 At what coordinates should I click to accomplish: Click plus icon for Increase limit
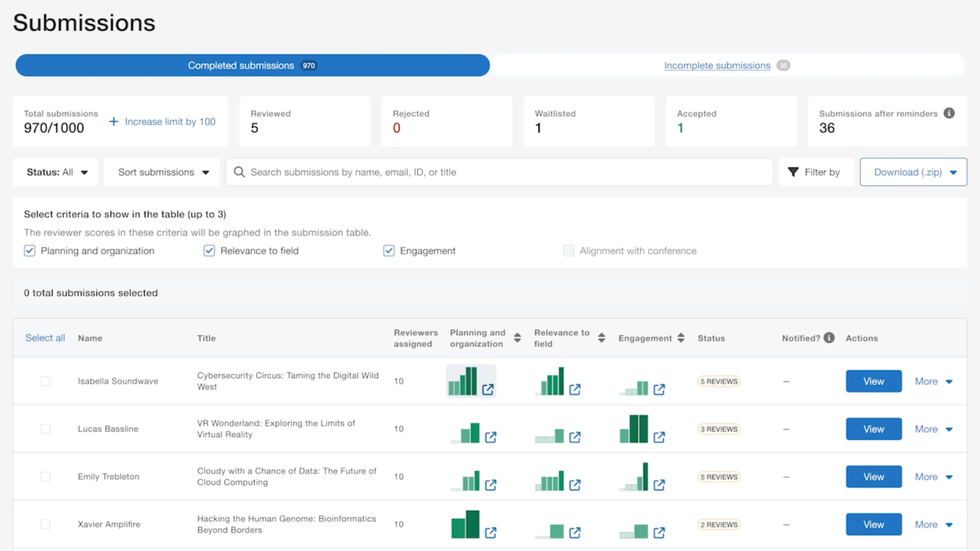(114, 121)
